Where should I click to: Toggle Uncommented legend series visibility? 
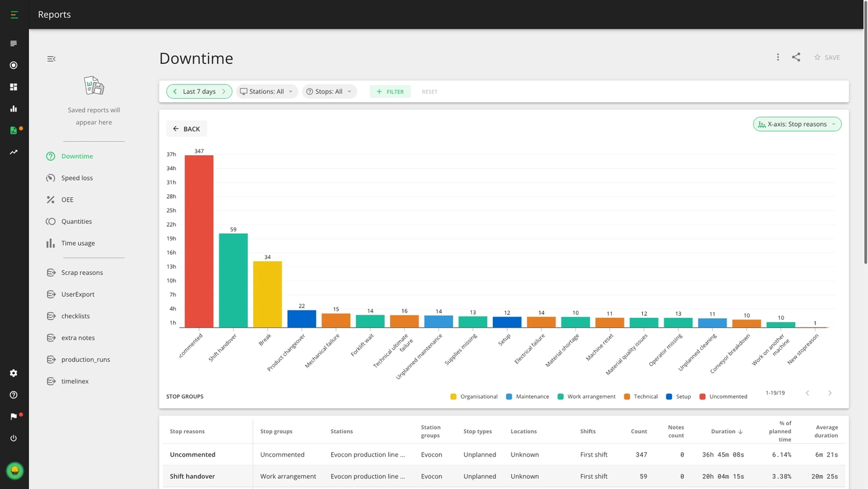pos(723,397)
